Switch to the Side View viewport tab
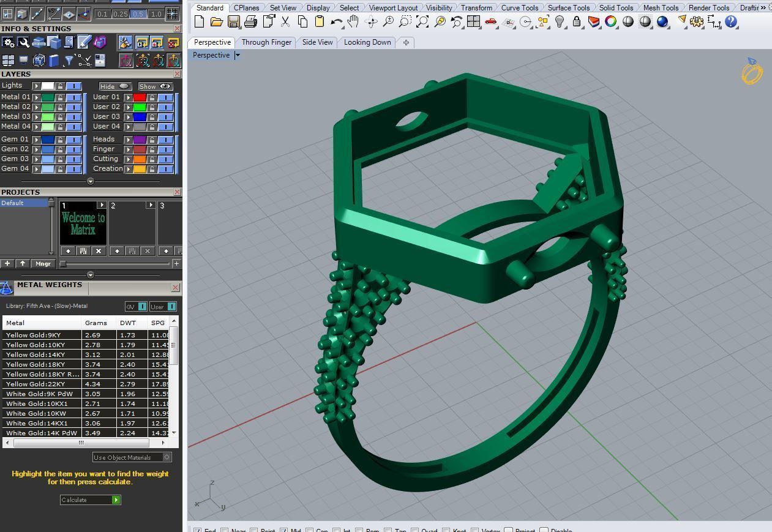Image resolution: width=772 pixels, height=532 pixels. 318,42
